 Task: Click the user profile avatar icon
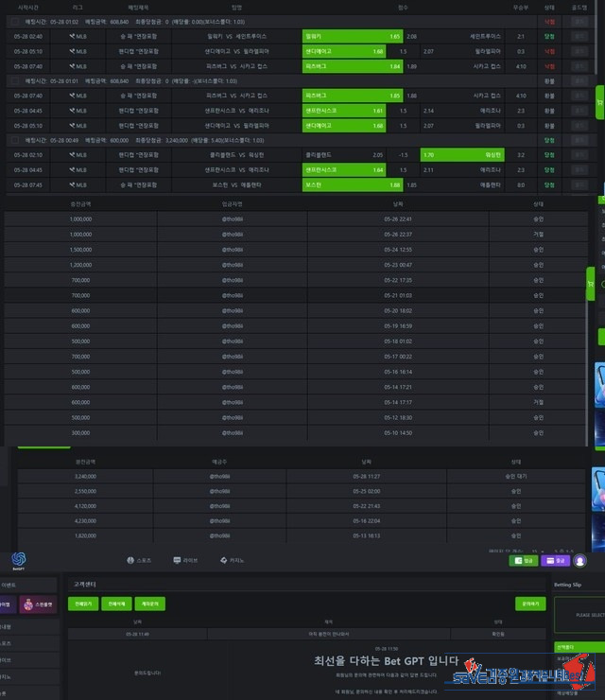click(580, 561)
